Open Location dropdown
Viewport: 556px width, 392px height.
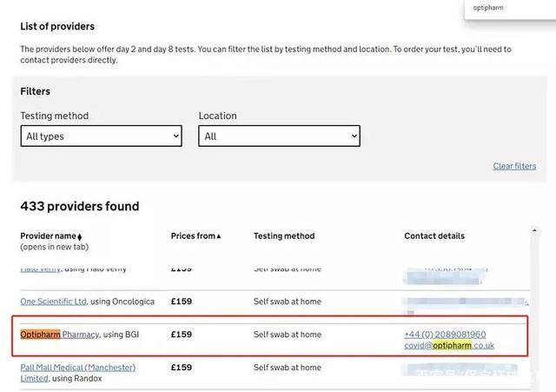280,136
